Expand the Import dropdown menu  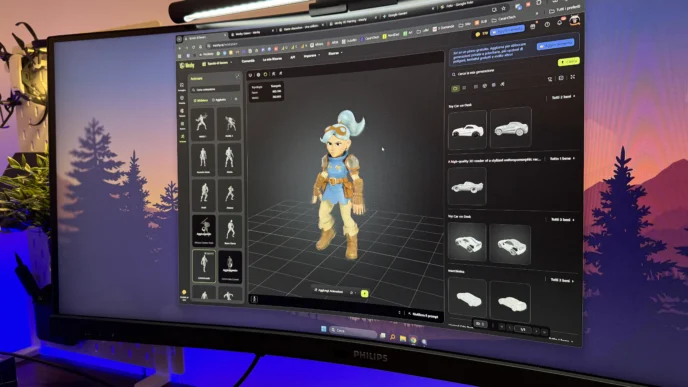coord(312,56)
